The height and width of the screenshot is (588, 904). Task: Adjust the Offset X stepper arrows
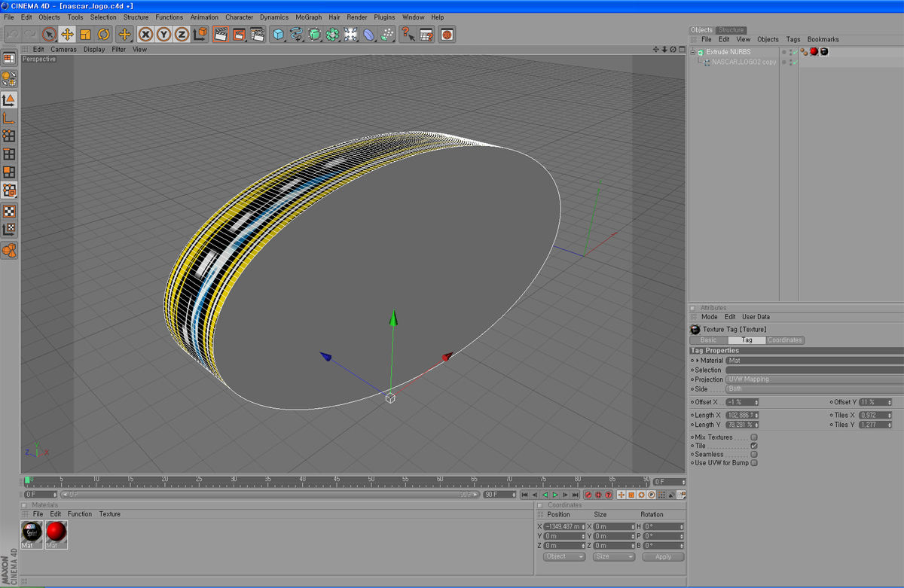click(x=756, y=403)
